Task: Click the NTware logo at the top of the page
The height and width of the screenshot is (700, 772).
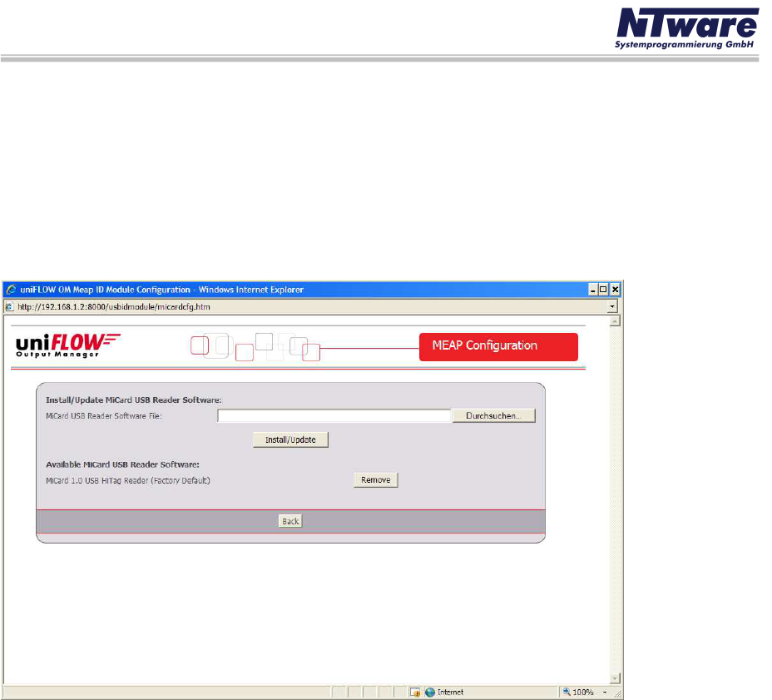Action: click(x=687, y=28)
